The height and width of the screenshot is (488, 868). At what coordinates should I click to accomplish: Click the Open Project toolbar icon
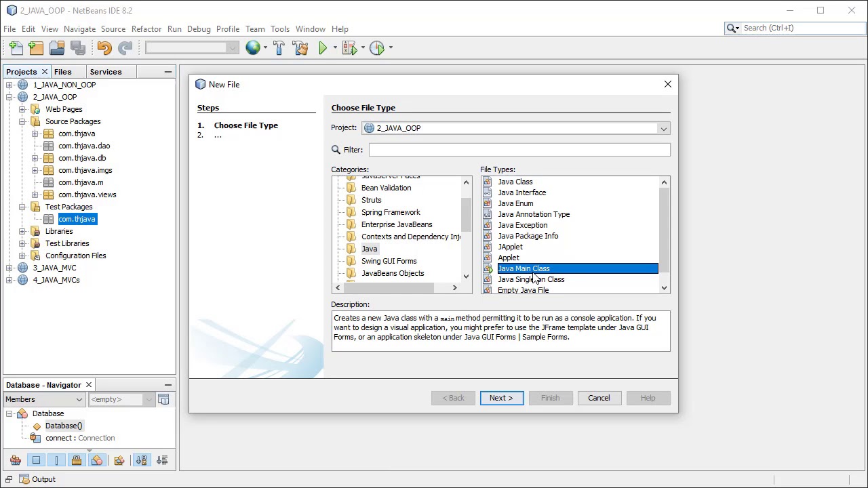point(57,47)
